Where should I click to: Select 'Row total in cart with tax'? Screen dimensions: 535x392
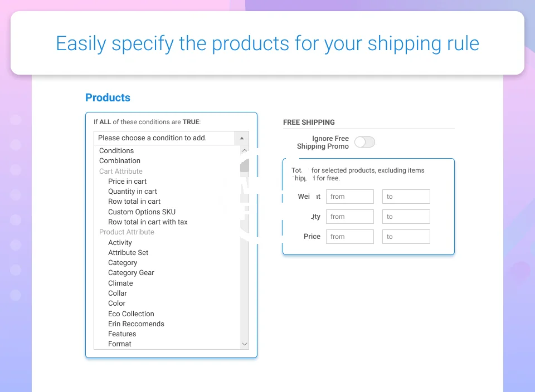(x=148, y=222)
